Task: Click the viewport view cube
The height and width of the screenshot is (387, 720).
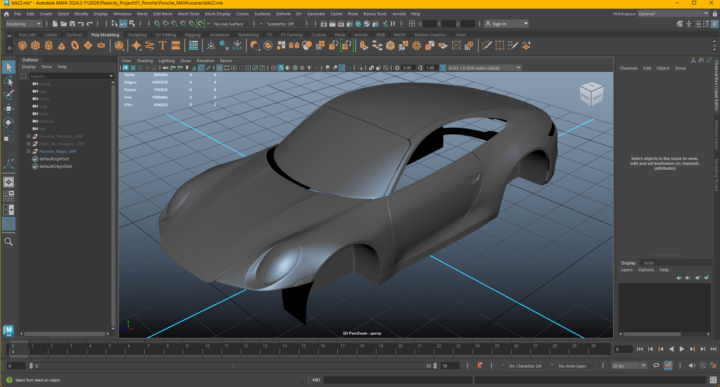Action: 591,94
